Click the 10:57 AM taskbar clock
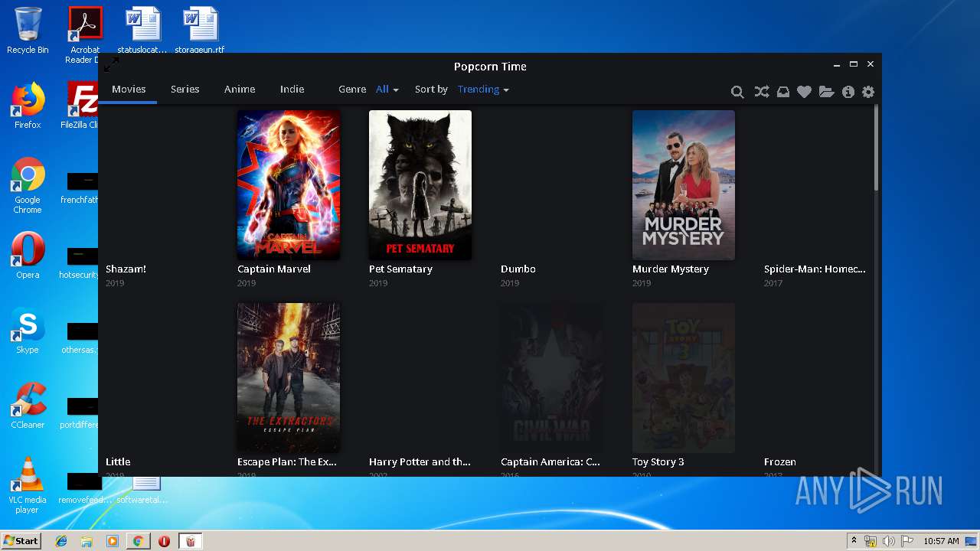The height and width of the screenshot is (551, 980). (x=941, y=541)
